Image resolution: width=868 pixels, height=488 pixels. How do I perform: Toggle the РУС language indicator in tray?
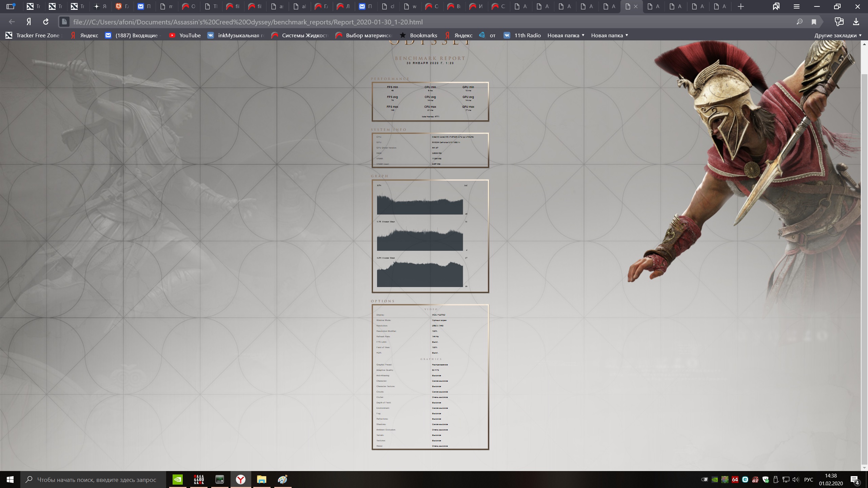(x=809, y=480)
